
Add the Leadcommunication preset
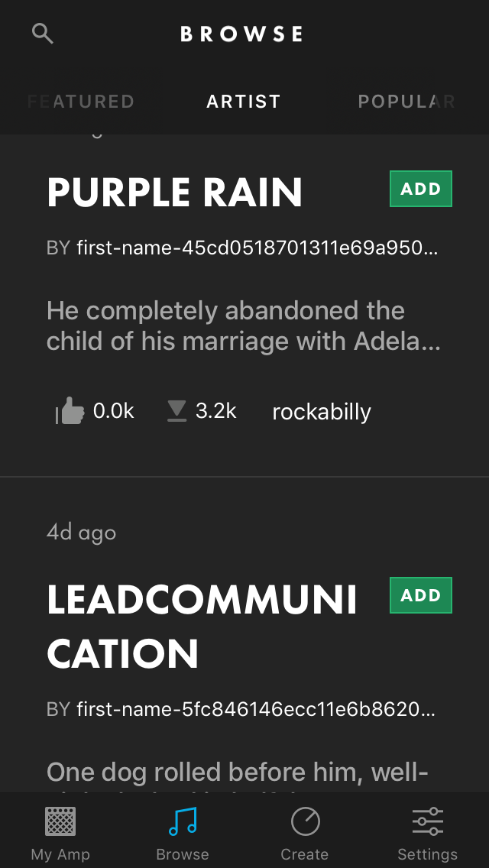coord(420,595)
